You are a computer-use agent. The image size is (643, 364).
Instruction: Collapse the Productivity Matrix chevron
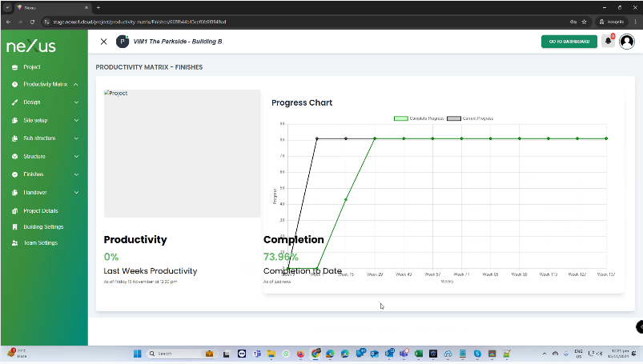click(76, 85)
